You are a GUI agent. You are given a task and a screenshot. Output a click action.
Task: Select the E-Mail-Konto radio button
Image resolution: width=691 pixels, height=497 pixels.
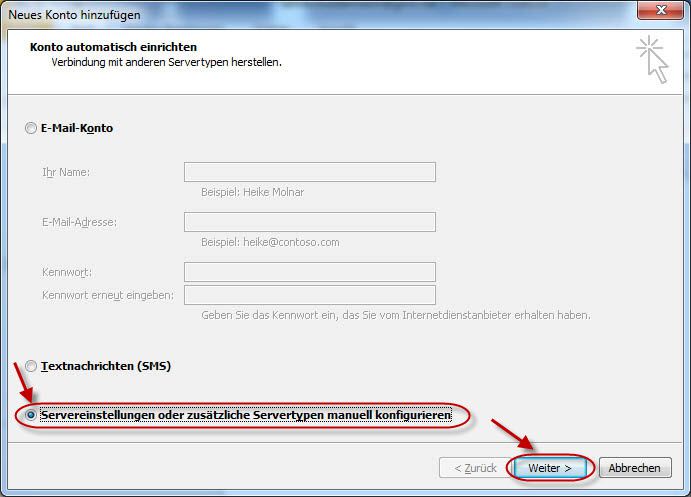[x=32, y=129]
